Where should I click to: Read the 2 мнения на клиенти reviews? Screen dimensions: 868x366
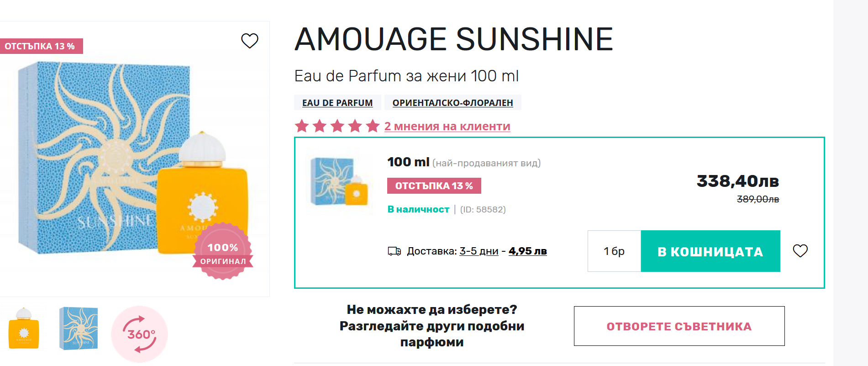click(x=447, y=126)
